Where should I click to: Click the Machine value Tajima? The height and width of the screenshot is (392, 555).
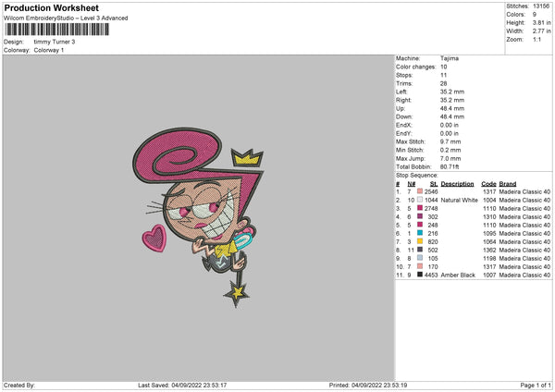pyautogui.click(x=450, y=59)
